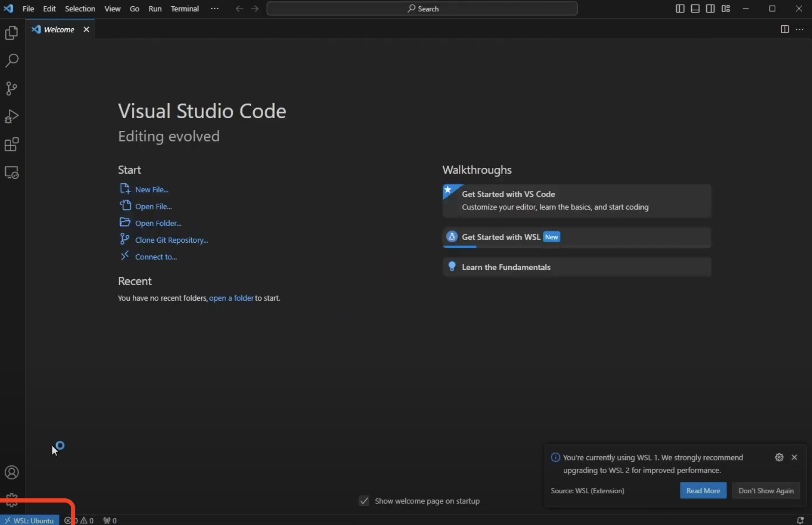Image resolution: width=812 pixels, height=525 pixels.
Task: Click the WSL: Ubuntu remote indicator
Action: (x=30, y=520)
